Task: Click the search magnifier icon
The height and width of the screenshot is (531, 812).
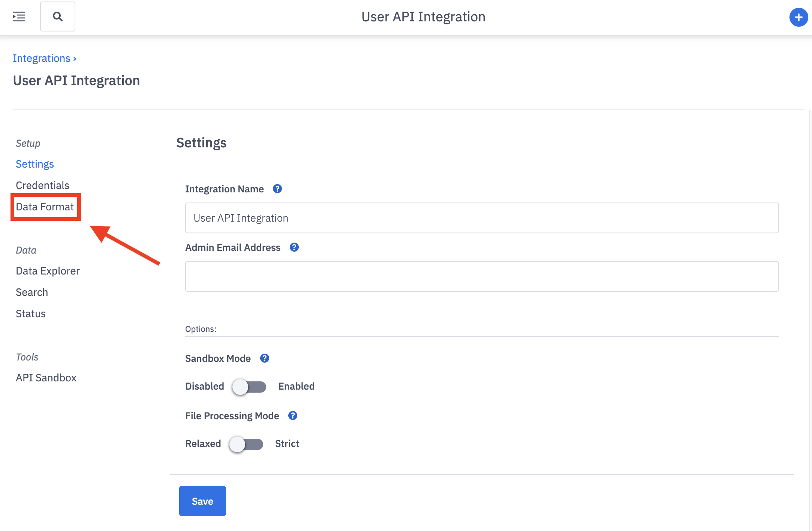Action: [x=58, y=16]
